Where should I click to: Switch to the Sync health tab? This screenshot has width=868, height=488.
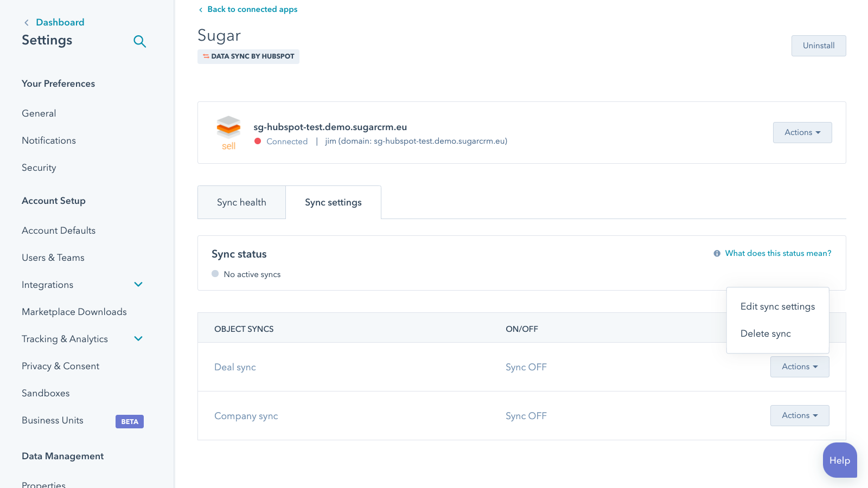241,202
